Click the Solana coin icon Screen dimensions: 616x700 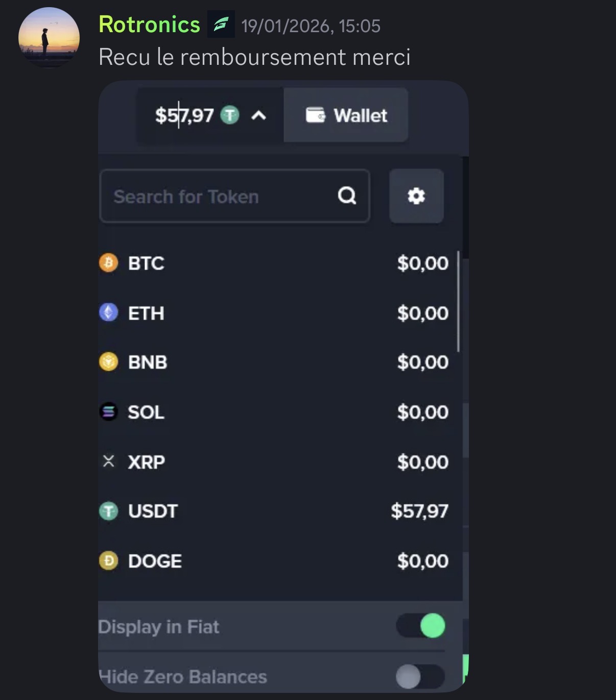[108, 412]
